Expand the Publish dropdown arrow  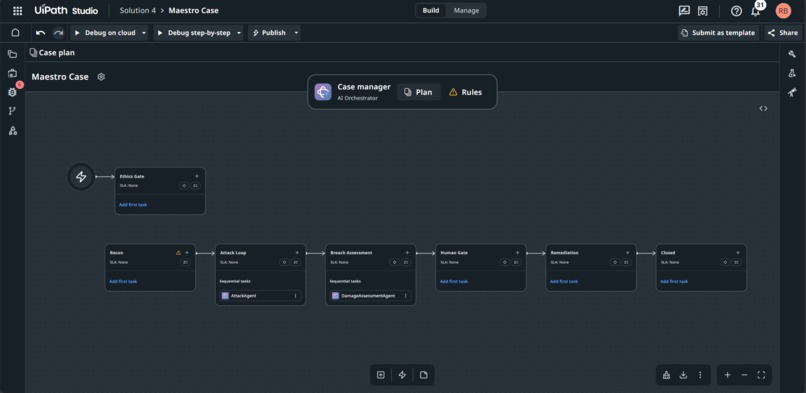[296, 33]
